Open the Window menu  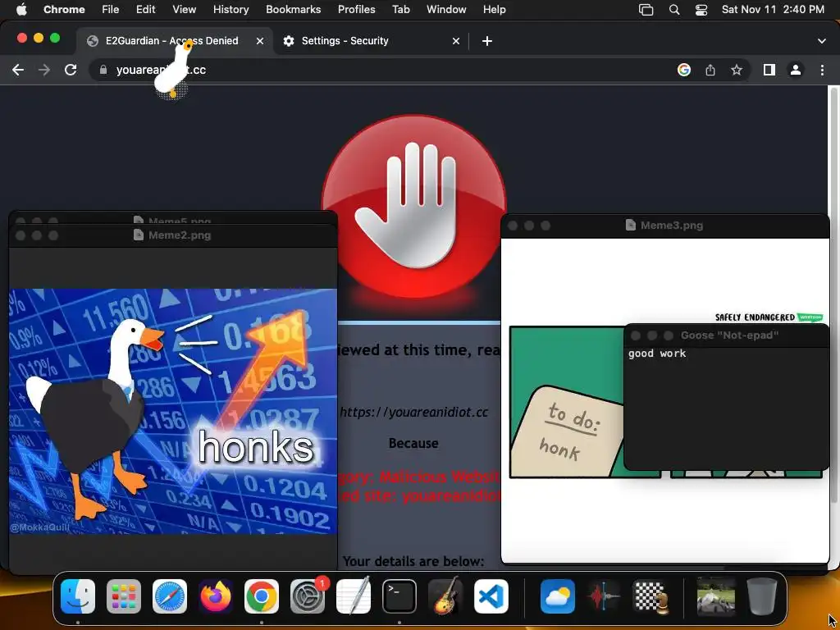coord(446,9)
